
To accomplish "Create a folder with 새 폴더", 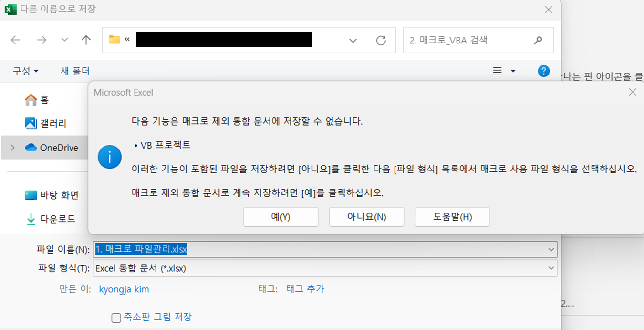I will click(x=75, y=71).
